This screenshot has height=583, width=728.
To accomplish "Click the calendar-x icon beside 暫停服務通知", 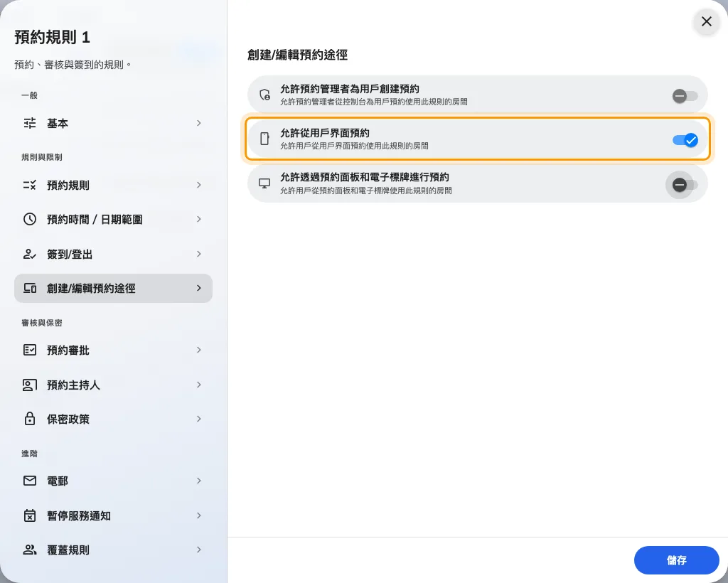I will pos(30,515).
